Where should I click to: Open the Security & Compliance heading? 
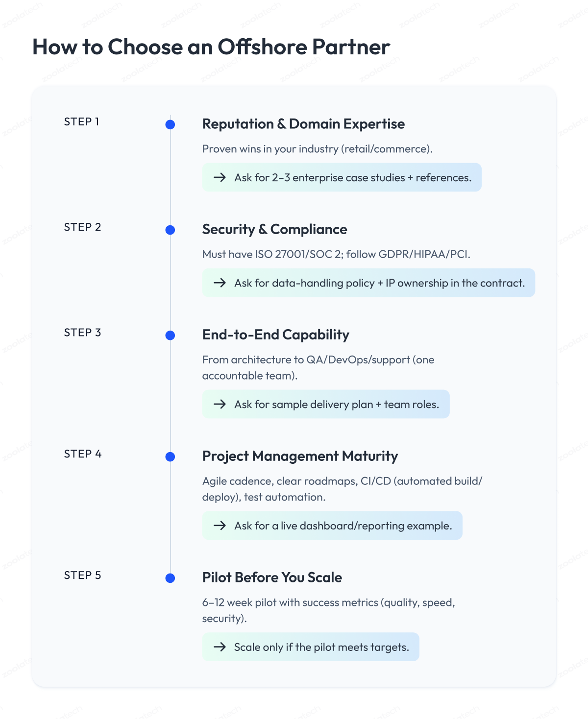coord(274,229)
